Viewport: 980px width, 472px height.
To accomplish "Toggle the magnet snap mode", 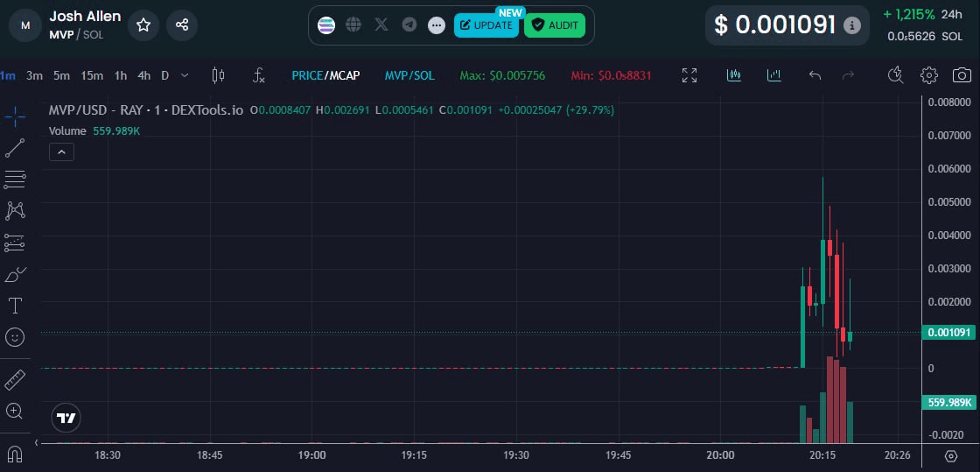I will [x=15, y=454].
